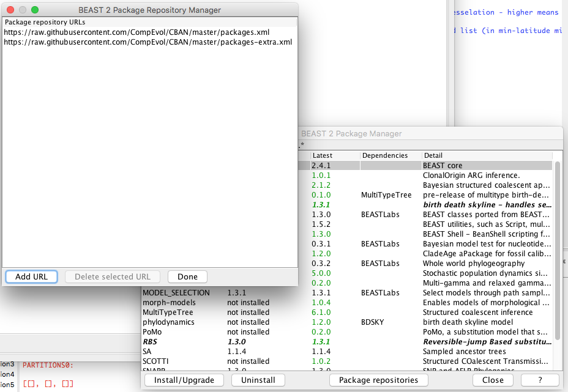
Task: Click the red PARTITIONS0 text
Action: click(x=48, y=365)
